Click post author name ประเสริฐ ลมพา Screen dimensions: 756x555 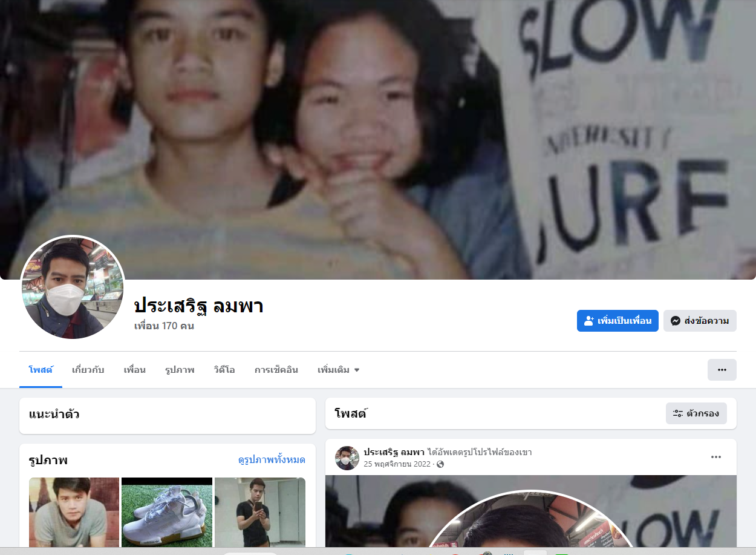pos(394,452)
